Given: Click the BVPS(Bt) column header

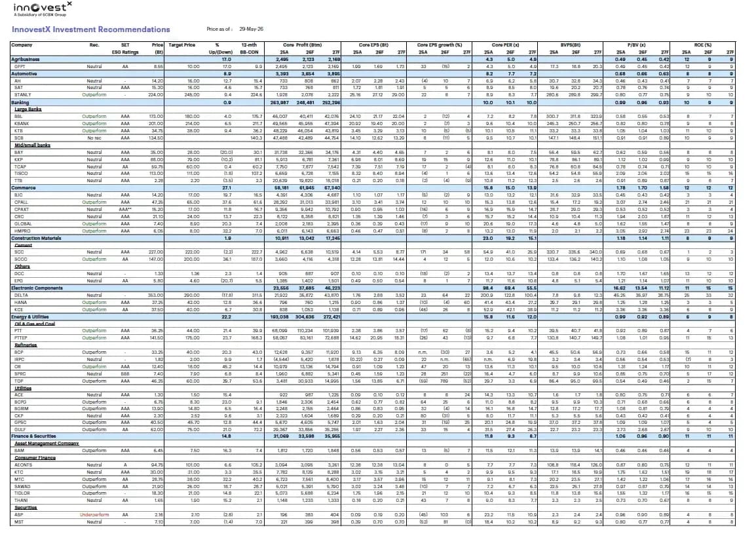Looking at the screenshot, I should point(571,45).
